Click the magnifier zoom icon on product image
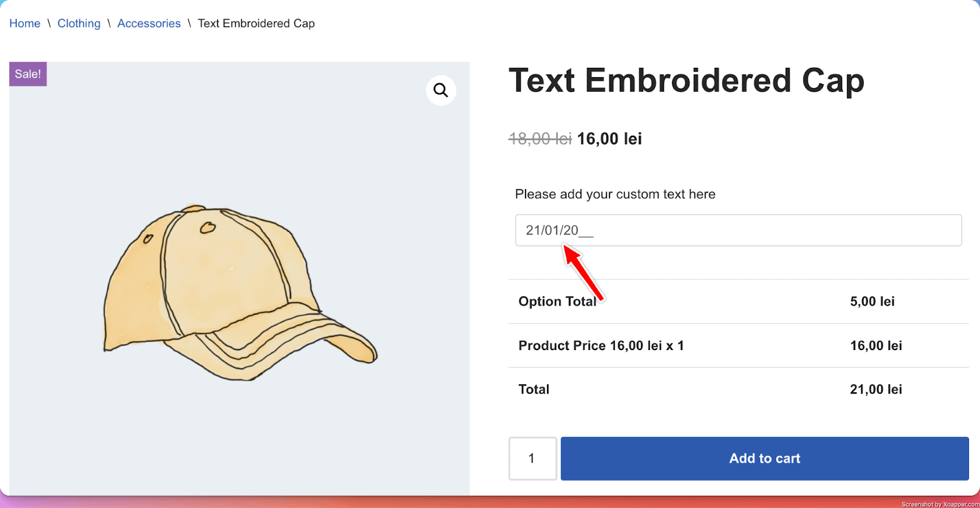 (x=441, y=91)
